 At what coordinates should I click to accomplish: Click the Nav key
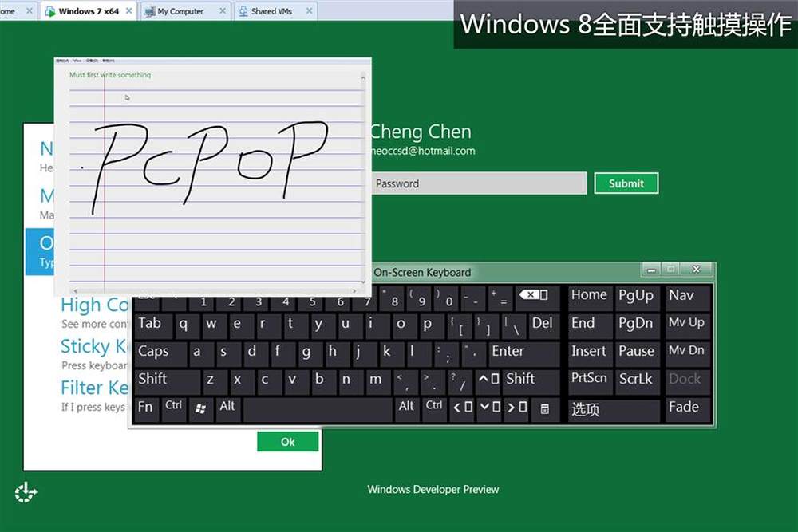pyautogui.click(x=688, y=297)
